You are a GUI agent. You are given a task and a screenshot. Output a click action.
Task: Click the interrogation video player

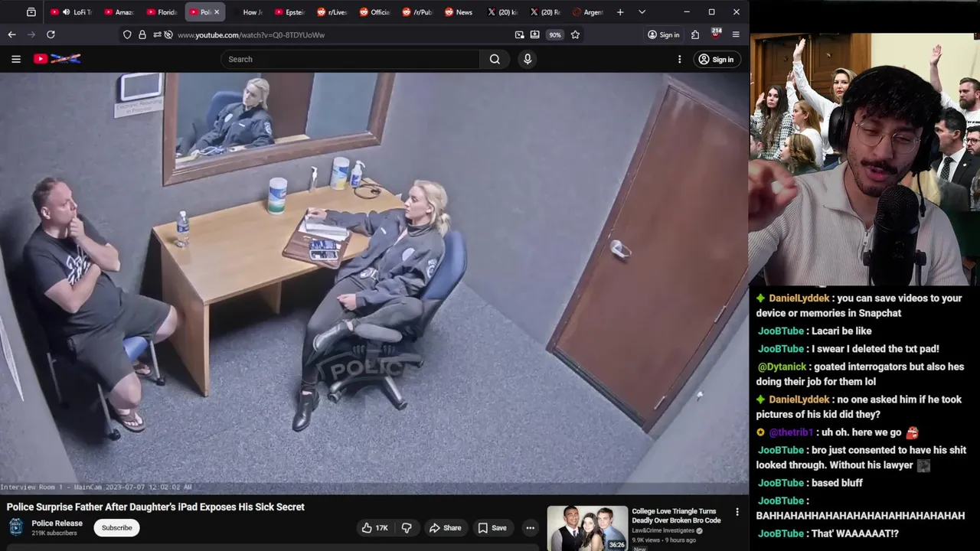tap(374, 283)
